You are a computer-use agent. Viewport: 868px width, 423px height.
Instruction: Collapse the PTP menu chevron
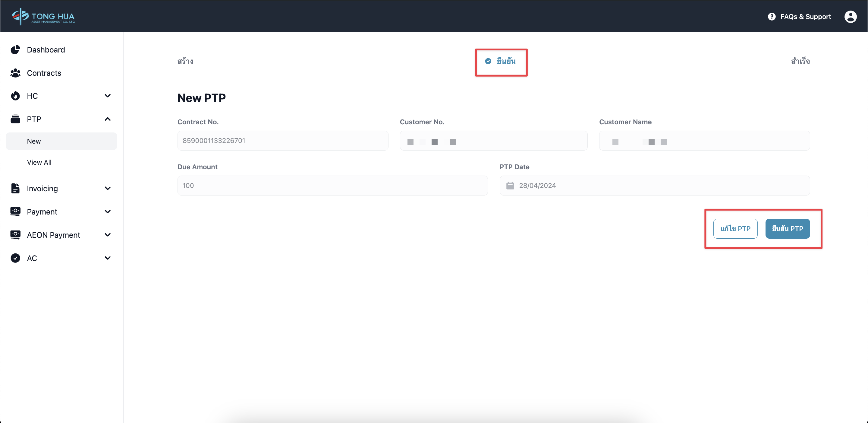click(x=108, y=119)
